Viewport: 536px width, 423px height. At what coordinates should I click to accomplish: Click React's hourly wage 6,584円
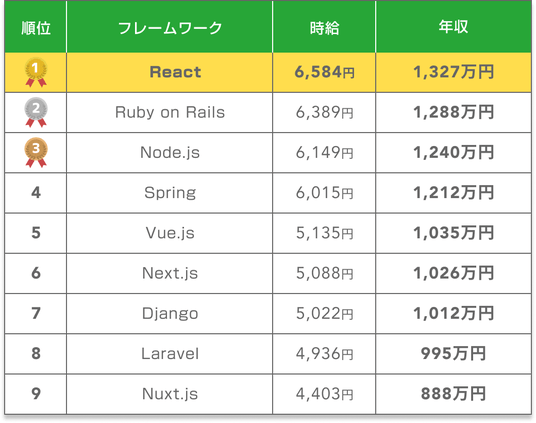click(324, 72)
